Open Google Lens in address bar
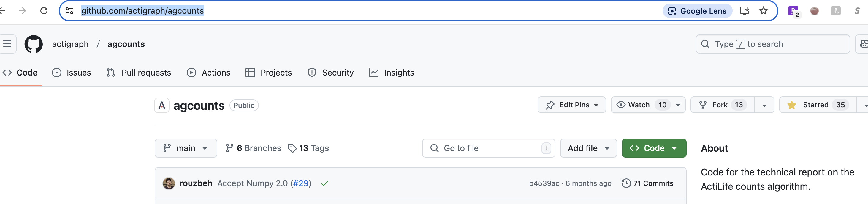This screenshot has width=868, height=204. tap(697, 11)
